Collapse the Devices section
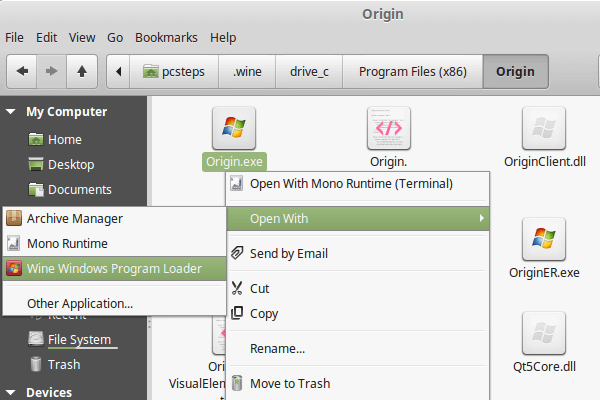Screen dimensions: 600x400 [x=10, y=392]
